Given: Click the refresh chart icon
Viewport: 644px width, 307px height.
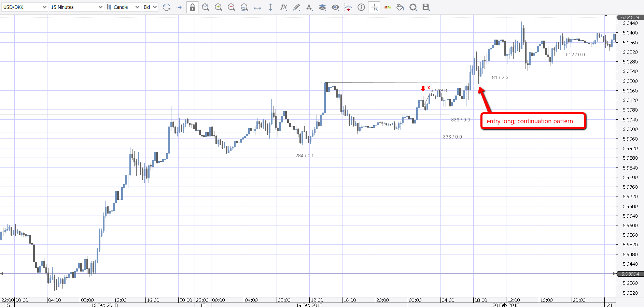Looking at the screenshot, I should [x=167, y=7].
